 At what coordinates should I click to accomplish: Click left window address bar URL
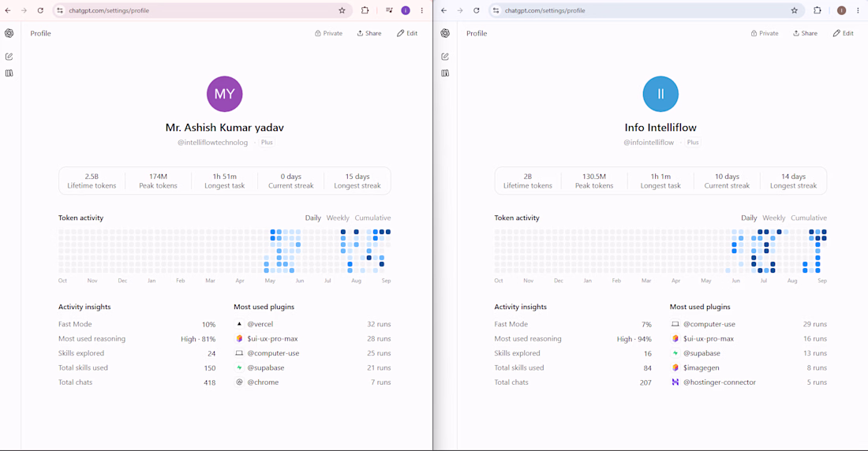pos(109,10)
